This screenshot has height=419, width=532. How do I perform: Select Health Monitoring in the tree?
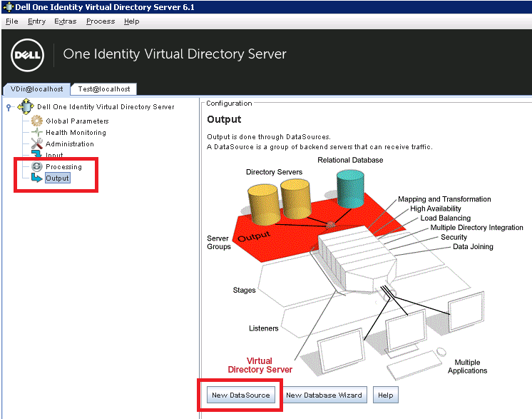pos(76,133)
